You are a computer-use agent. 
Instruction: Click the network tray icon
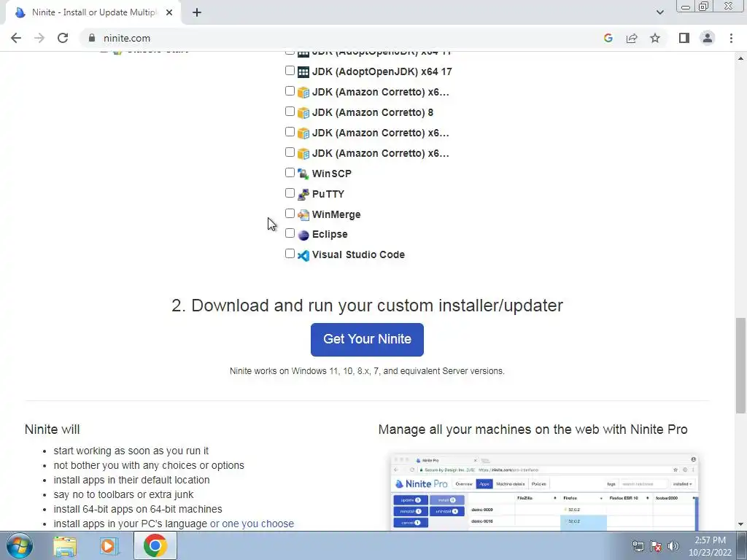pyautogui.click(x=638, y=546)
